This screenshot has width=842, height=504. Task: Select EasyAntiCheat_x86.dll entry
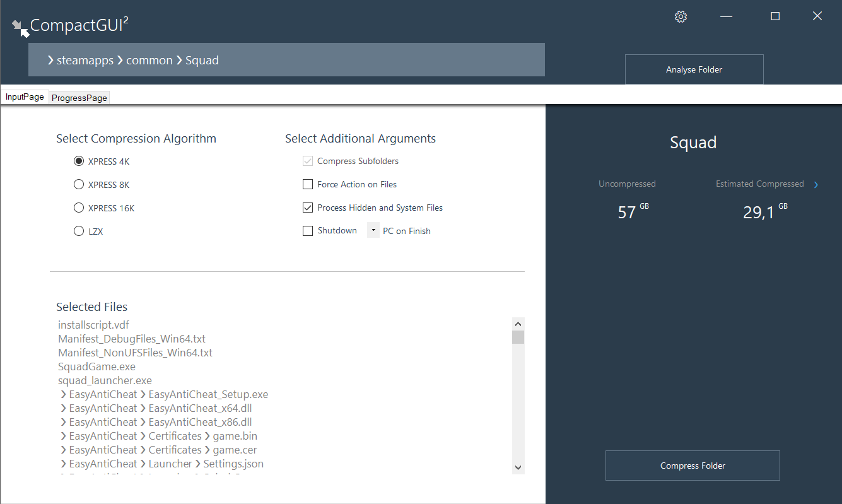(156, 422)
